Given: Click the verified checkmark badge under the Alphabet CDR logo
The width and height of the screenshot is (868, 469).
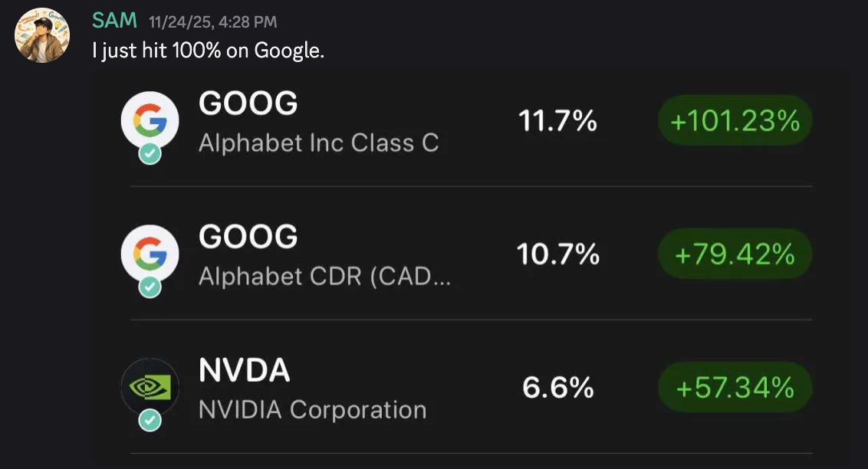Looking at the screenshot, I should point(150,287).
